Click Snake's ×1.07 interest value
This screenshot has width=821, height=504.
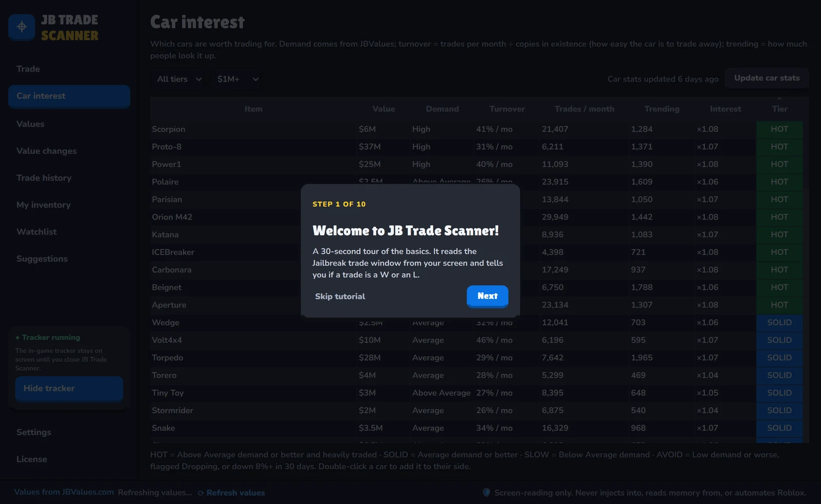708,428
